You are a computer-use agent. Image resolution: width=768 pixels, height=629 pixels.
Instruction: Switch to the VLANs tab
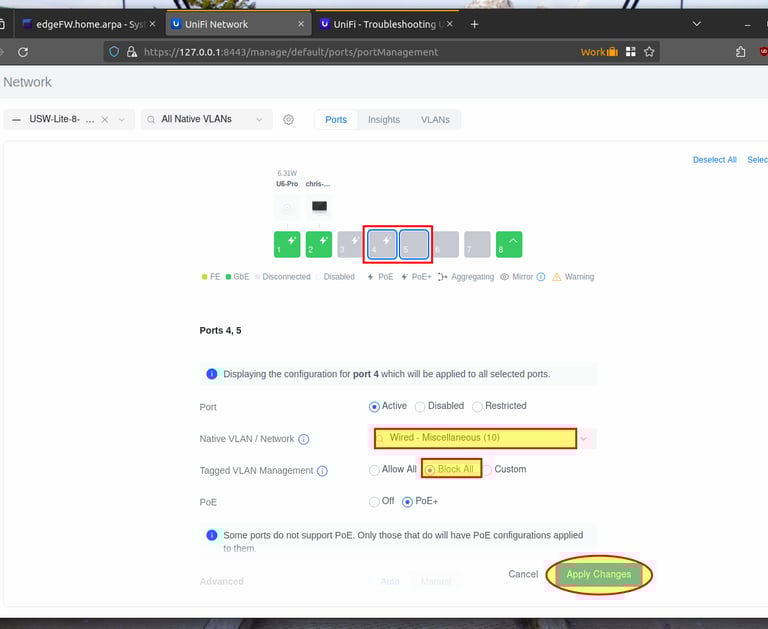pos(435,120)
